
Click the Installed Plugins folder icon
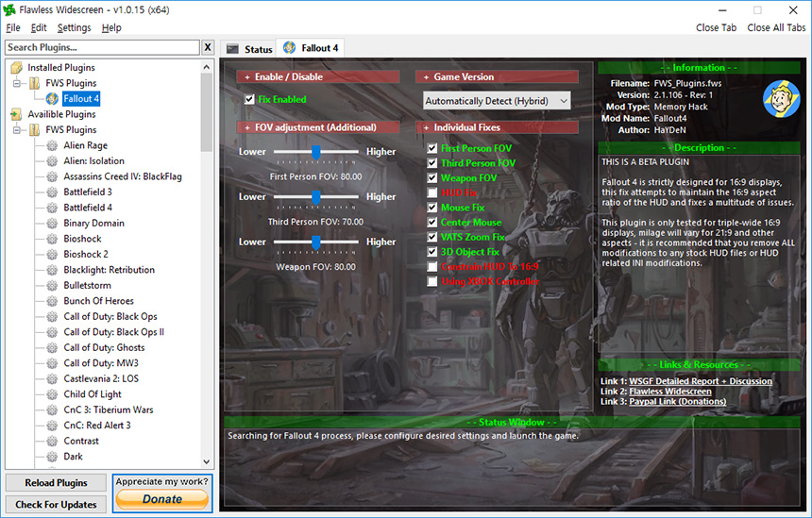tap(17, 67)
